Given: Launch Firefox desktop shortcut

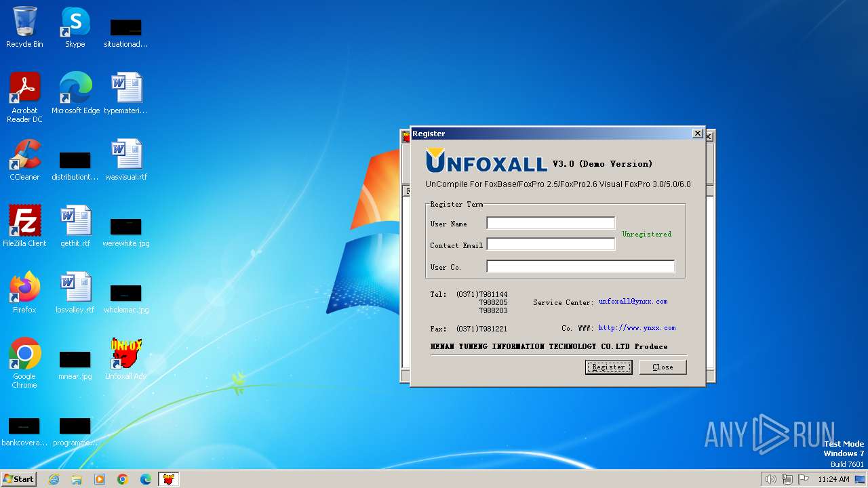Looking at the screenshot, I should click(x=24, y=293).
